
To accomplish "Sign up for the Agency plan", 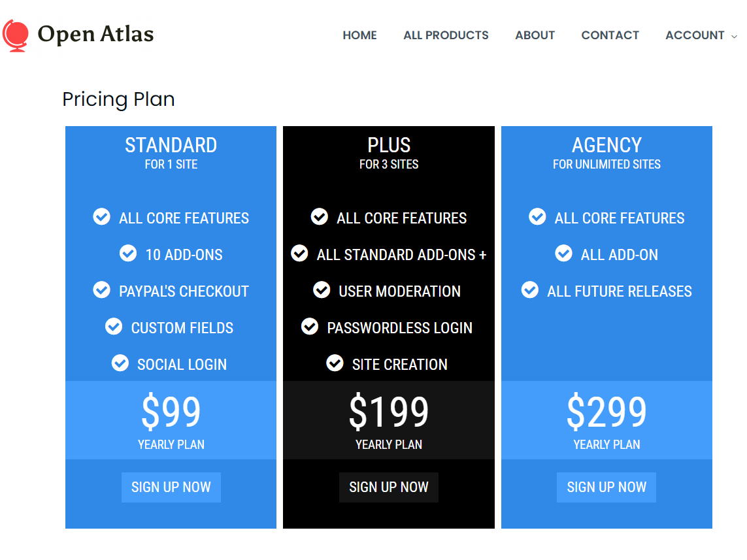I will point(606,487).
